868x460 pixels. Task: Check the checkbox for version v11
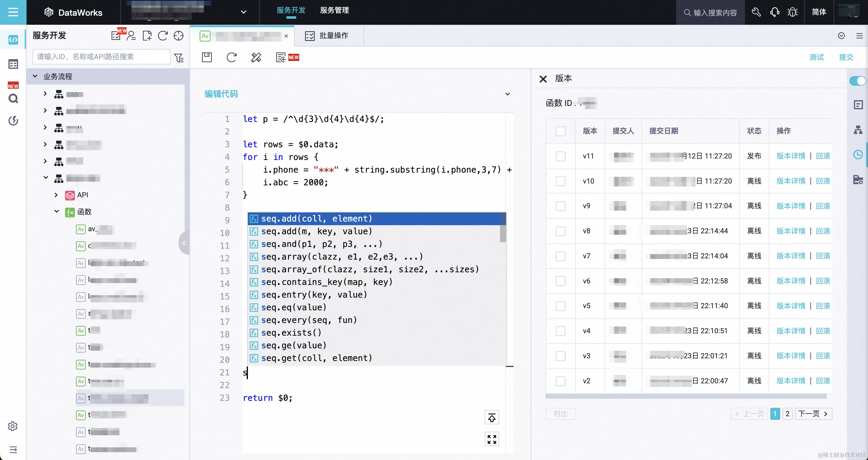point(561,156)
